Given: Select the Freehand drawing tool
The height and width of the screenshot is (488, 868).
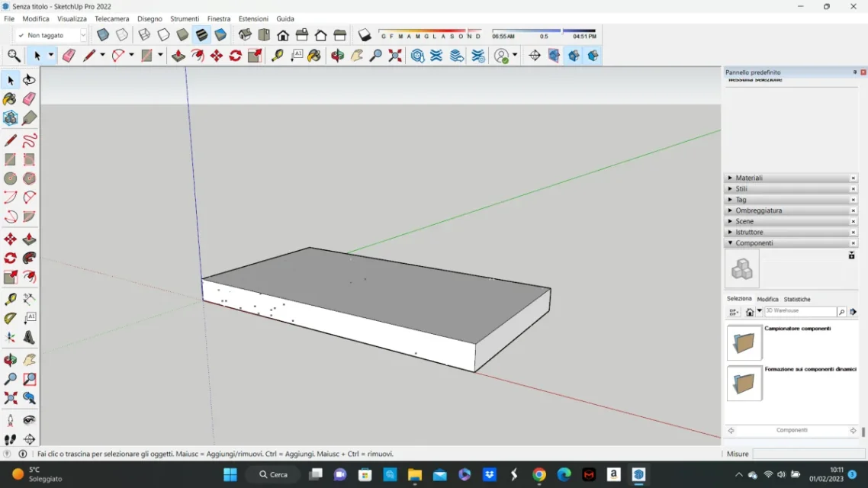Looking at the screenshot, I should (x=29, y=141).
